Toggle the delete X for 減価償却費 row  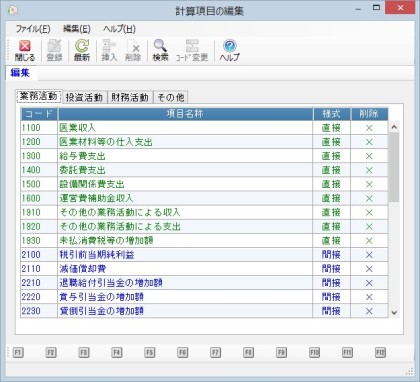(x=369, y=269)
